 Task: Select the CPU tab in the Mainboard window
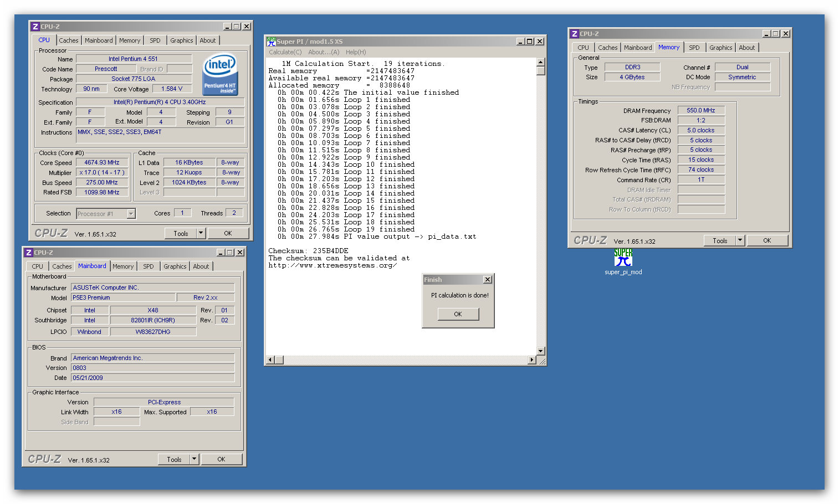click(x=38, y=266)
